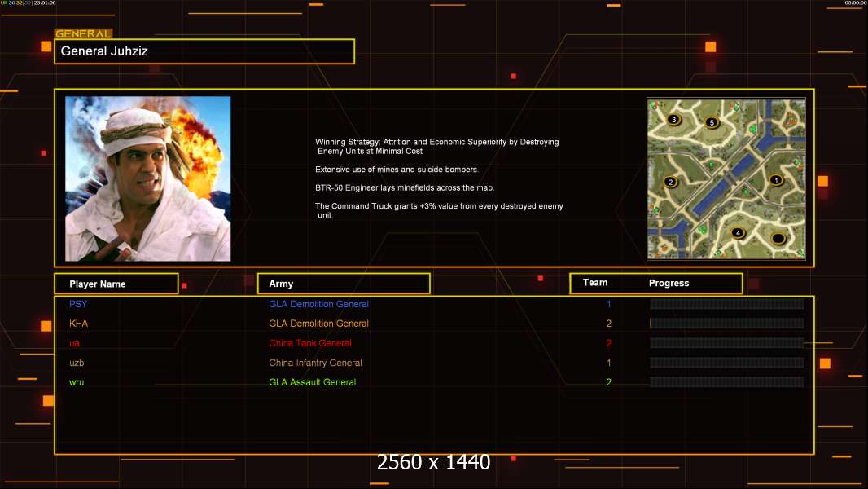Screen dimensions: 868x489
Task: Select start position 3 on the minimap
Action: pos(673,120)
